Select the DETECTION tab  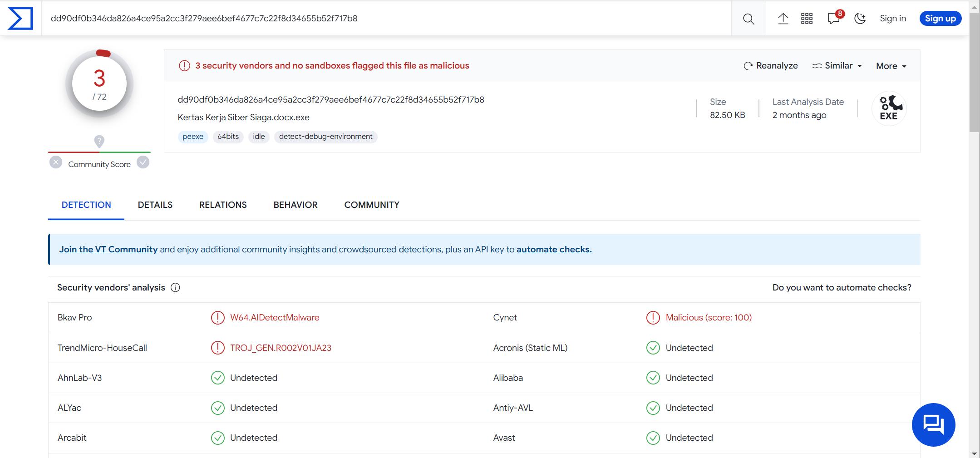(86, 205)
